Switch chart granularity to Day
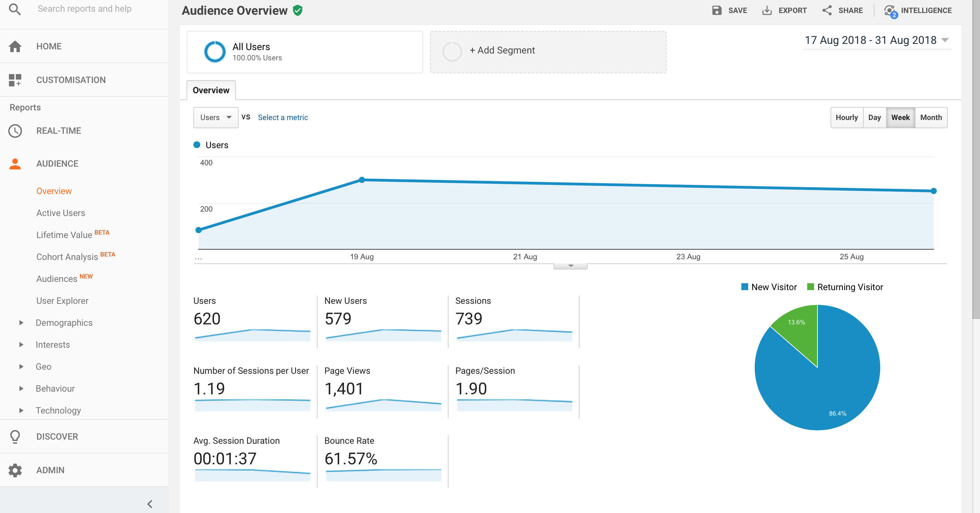 click(874, 118)
